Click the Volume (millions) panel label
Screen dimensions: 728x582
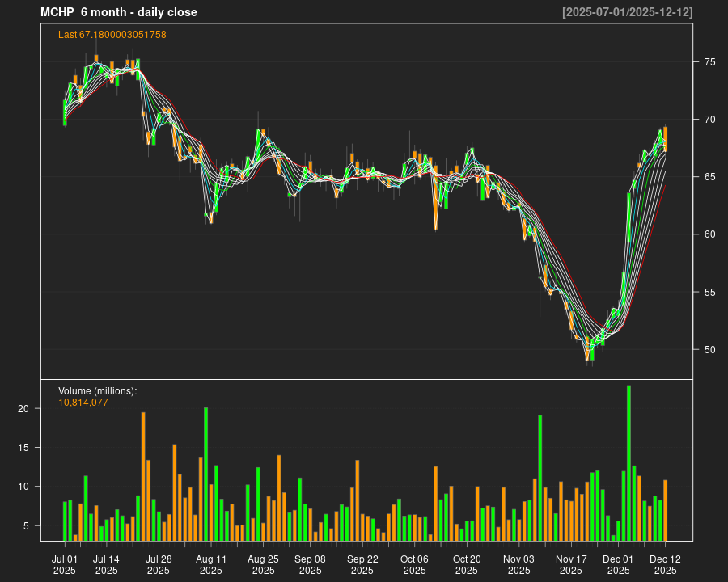click(97, 391)
